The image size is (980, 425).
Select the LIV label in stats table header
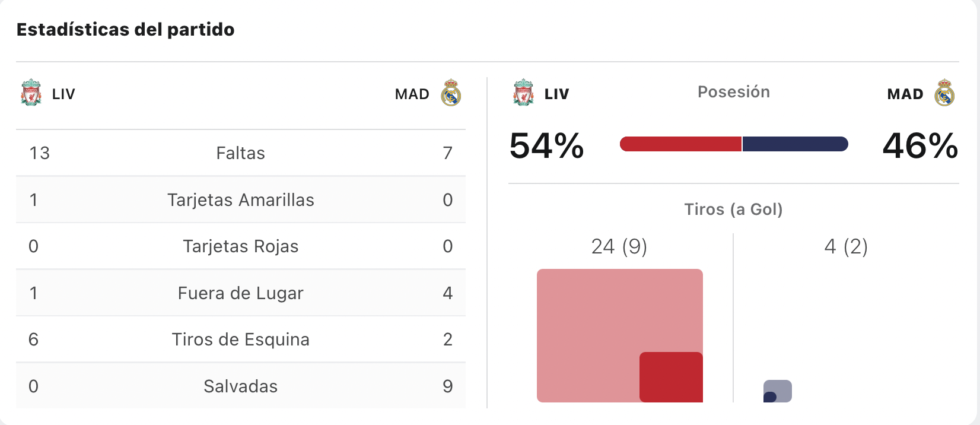click(63, 94)
